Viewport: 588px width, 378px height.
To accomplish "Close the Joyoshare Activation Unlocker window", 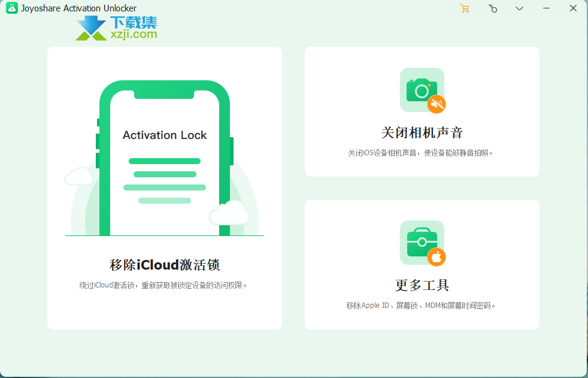I will click(573, 8).
